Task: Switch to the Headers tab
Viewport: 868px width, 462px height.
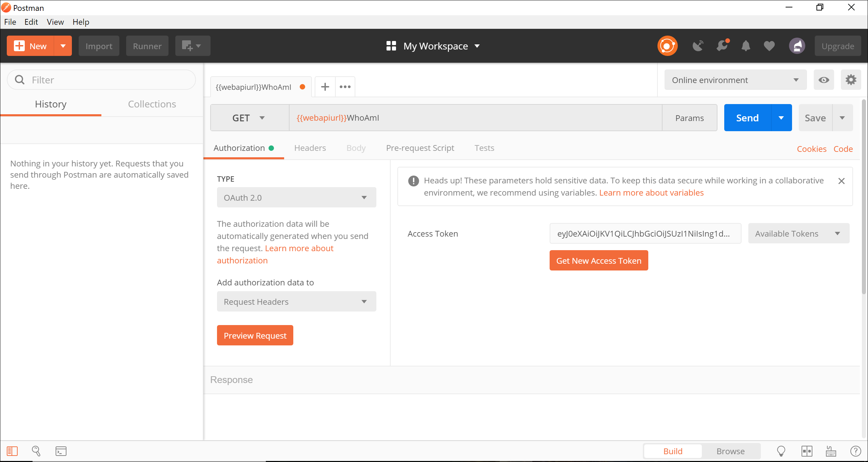Action: pos(310,148)
